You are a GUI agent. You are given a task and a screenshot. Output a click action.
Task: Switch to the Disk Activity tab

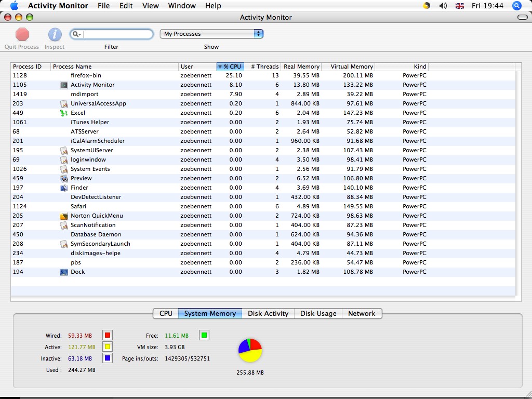point(268,313)
